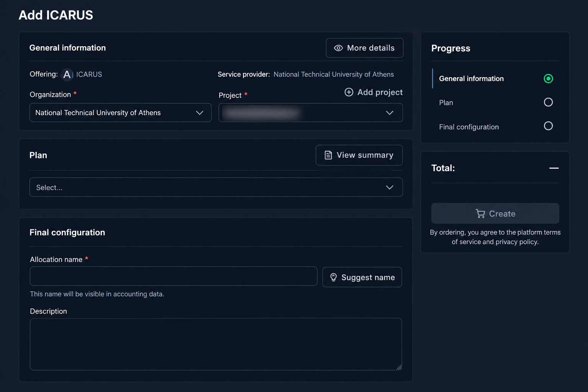Go to Final configuration step in Progress

(495, 126)
